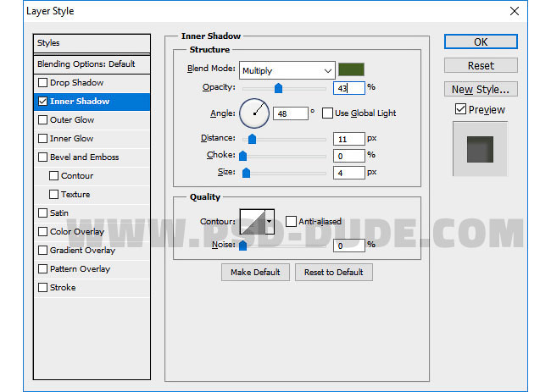
Task: Click the Reset button
Action: [481, 66]
